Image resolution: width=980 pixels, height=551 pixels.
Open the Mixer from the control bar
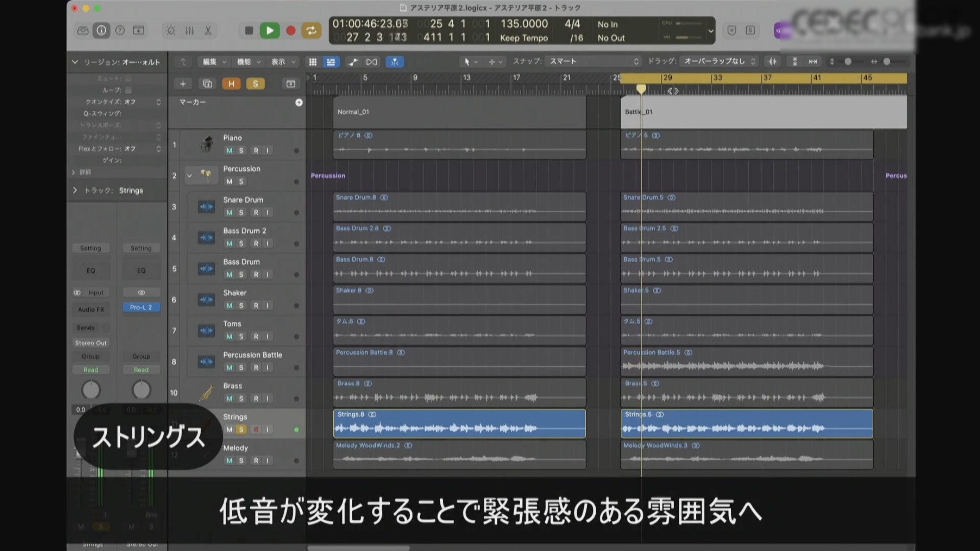click(189, 31)
